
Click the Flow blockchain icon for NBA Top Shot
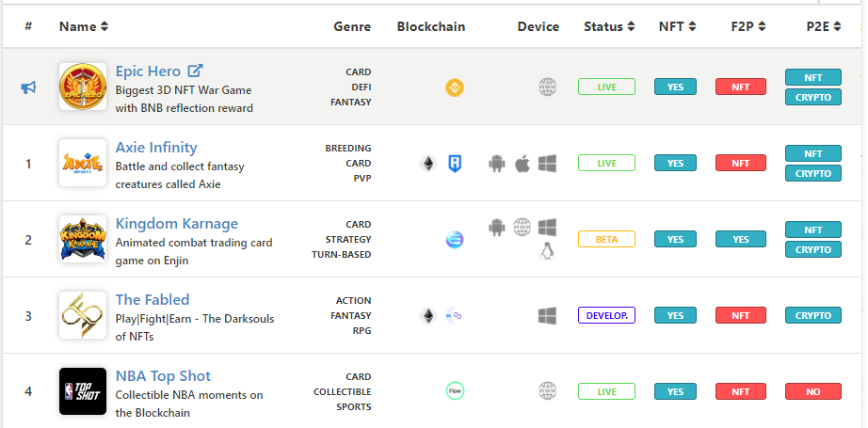[x=455, y=391]
